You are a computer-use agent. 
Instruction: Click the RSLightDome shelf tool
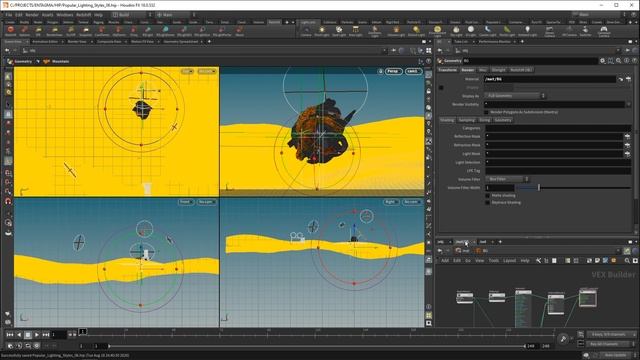pos(165,31)
